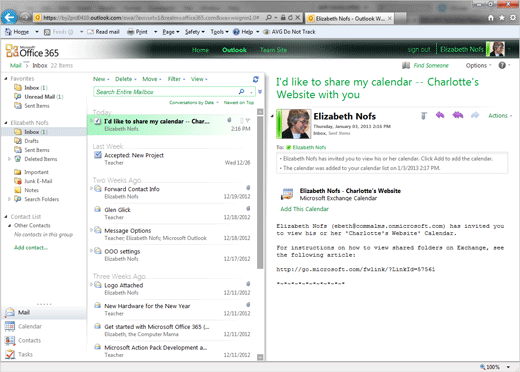Reply to the message from Elizabeth Nofs
The image size is (520, 372).
(440, 115)
